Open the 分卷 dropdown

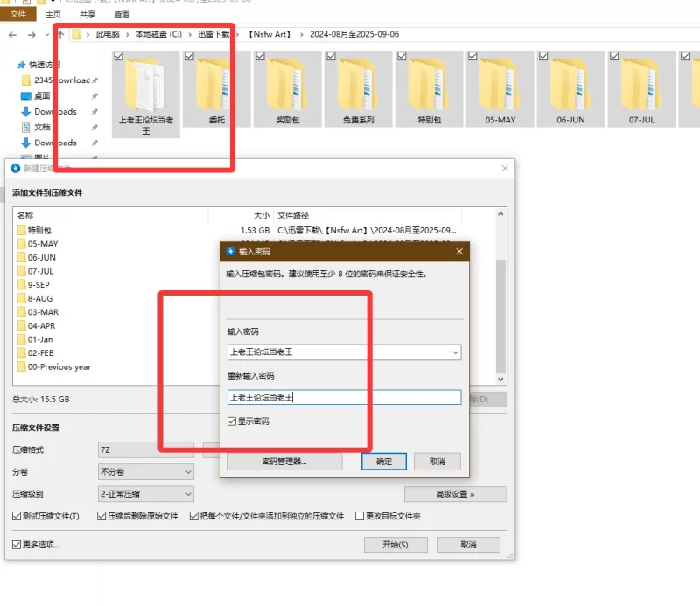tap(145, 471)
